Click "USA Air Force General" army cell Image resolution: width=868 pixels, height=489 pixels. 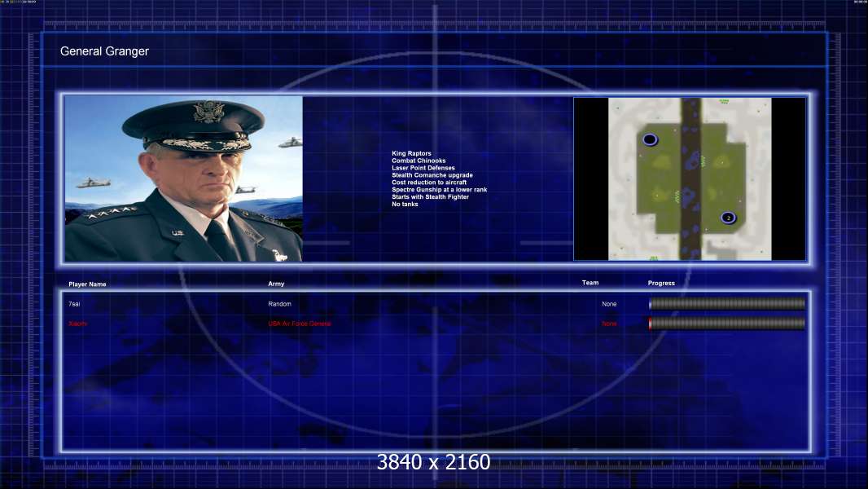(300, 324)
